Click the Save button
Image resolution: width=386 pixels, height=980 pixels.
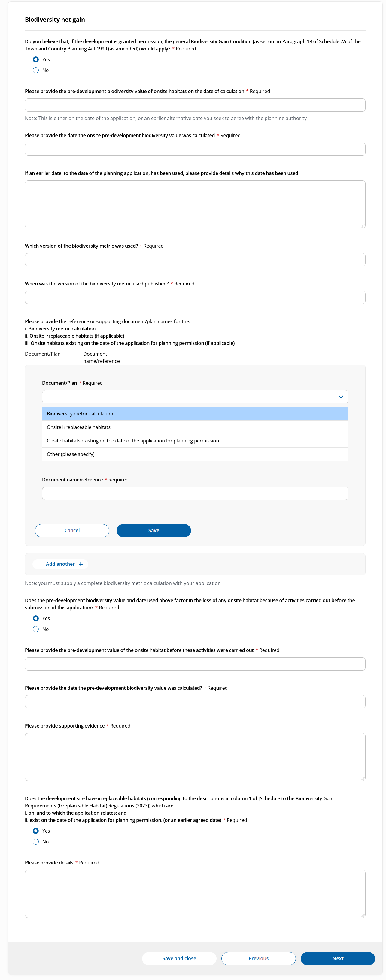[x=153, y=530]
